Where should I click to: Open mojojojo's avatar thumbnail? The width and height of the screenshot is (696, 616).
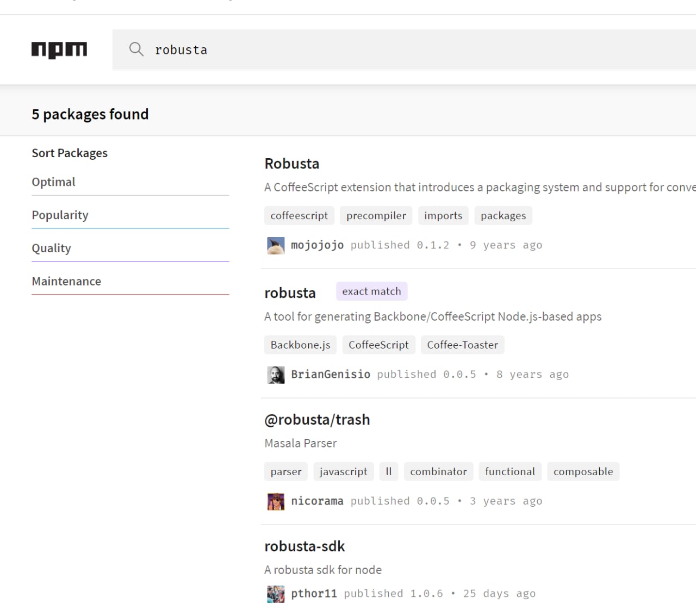(276, 246)
